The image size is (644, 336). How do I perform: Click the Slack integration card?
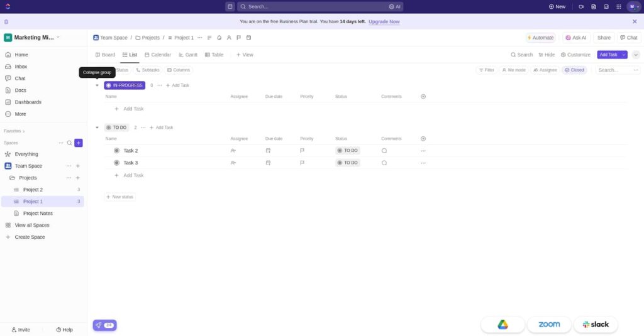596,325
